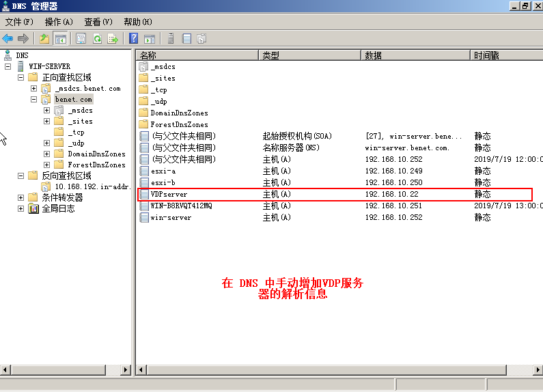Sort by the 名称 column header
Image resolution: width=543 pixels, height=392 pixels.
coord(197,55)
